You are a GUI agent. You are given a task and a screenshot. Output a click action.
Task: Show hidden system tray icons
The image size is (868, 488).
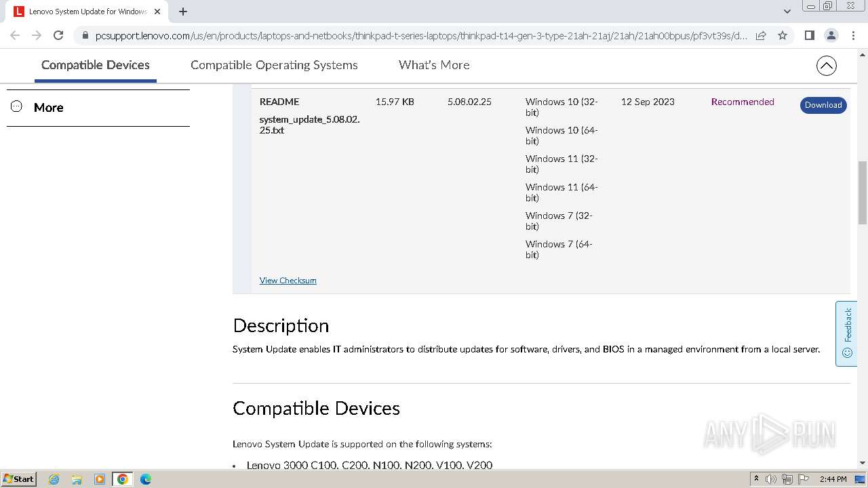tap(756, 479)
